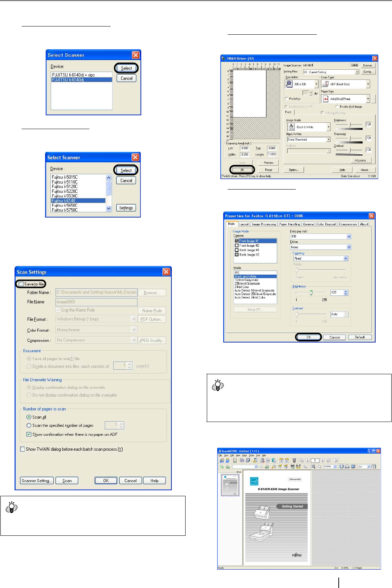Expand the Static Threshold dropdown
The height and width of the screenshot is (588, 392).
coord(328,140)
